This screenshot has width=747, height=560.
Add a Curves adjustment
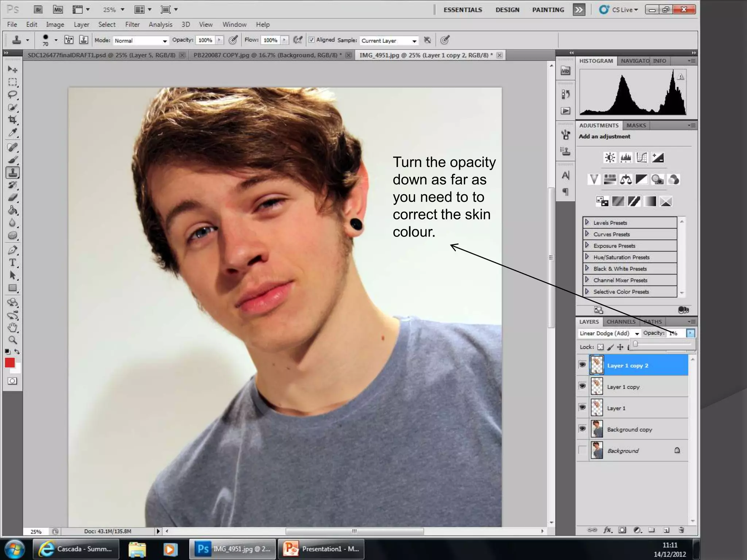pos(642,157)
